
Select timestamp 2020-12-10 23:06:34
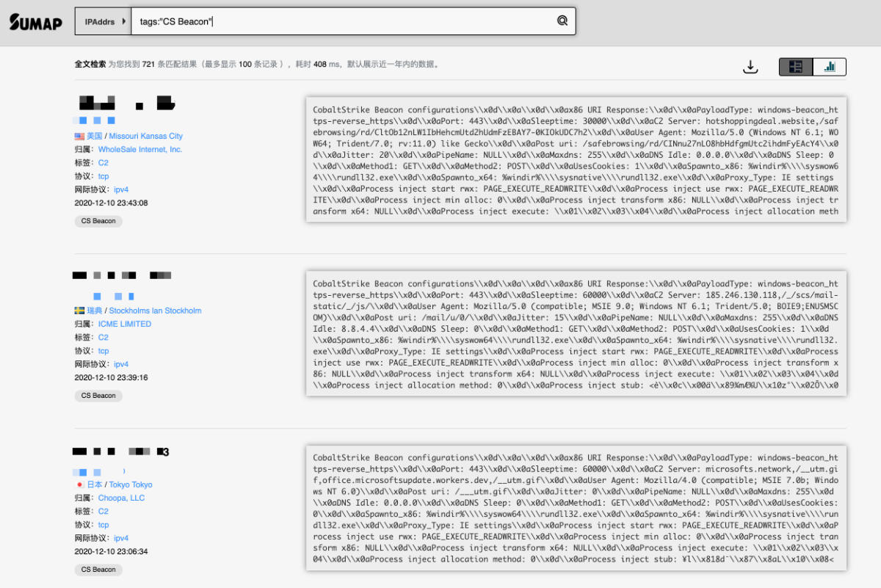[x=111, y=551]
